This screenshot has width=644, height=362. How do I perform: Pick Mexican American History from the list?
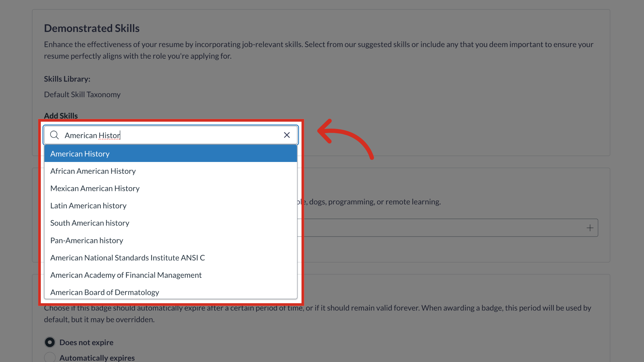point(95,188)
